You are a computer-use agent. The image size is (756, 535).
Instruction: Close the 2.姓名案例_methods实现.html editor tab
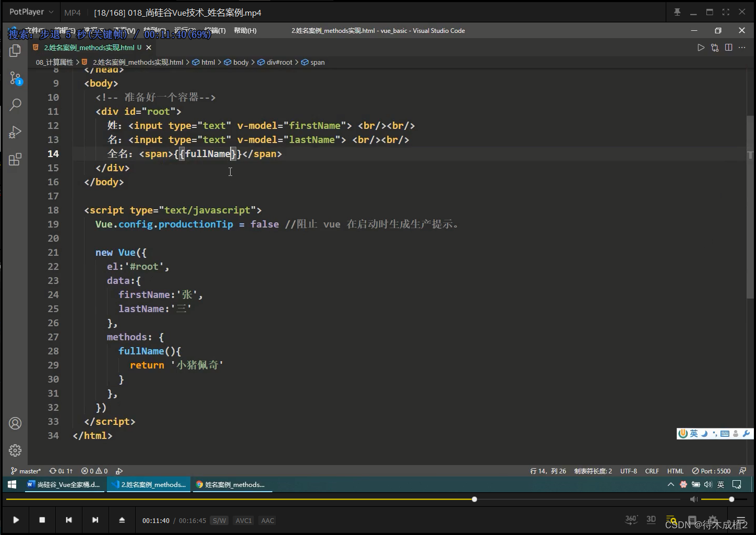click(x=149, y=47)
